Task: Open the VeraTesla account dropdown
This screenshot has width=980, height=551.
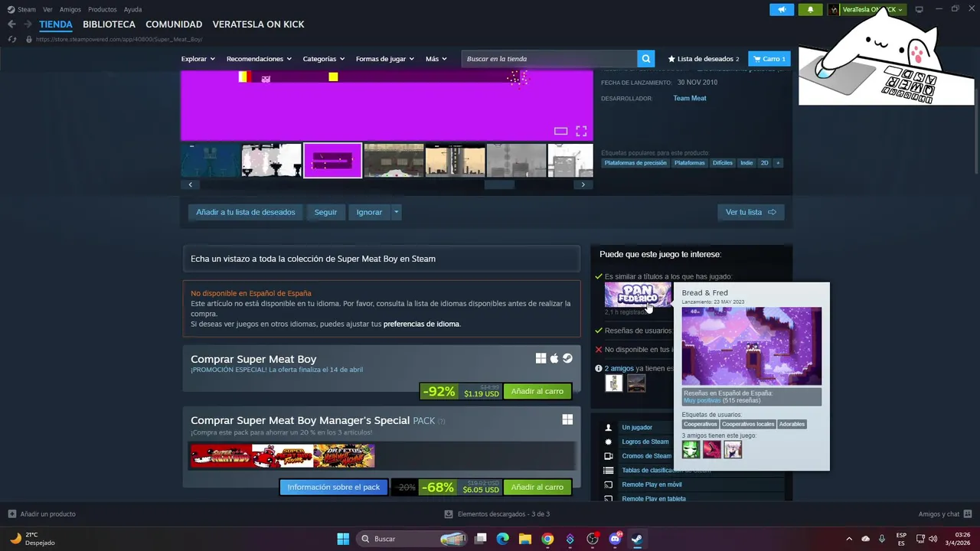Action: pos(866,9)
